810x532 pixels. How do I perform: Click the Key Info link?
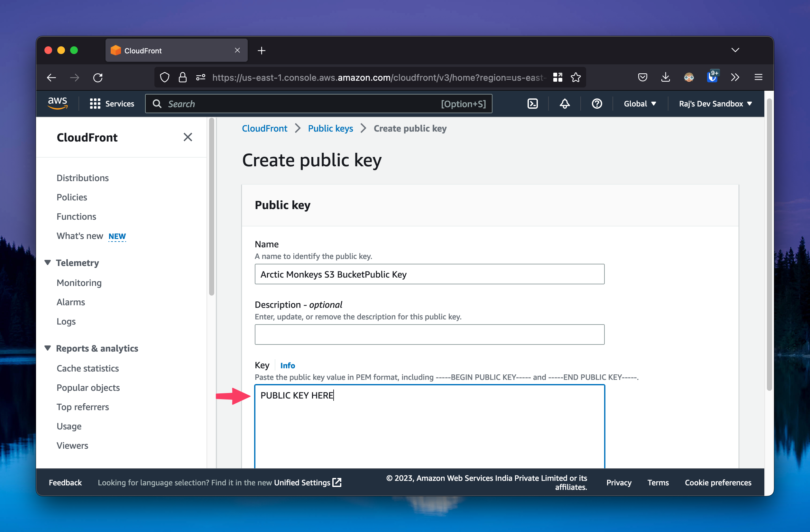[x=287, y=365]
